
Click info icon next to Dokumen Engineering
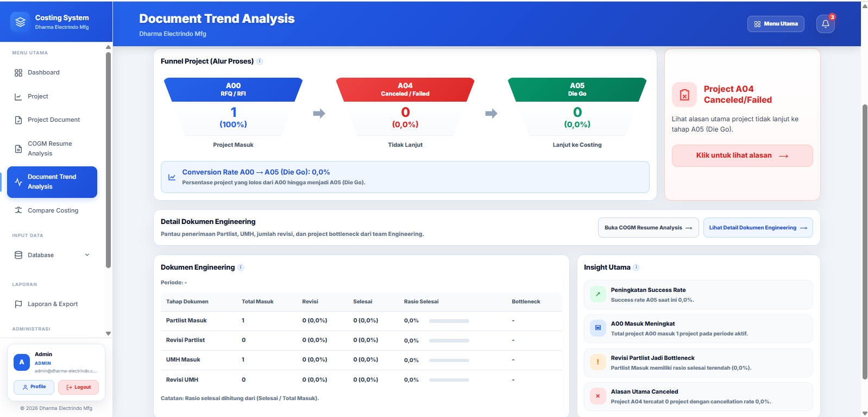tap(241, 267)
